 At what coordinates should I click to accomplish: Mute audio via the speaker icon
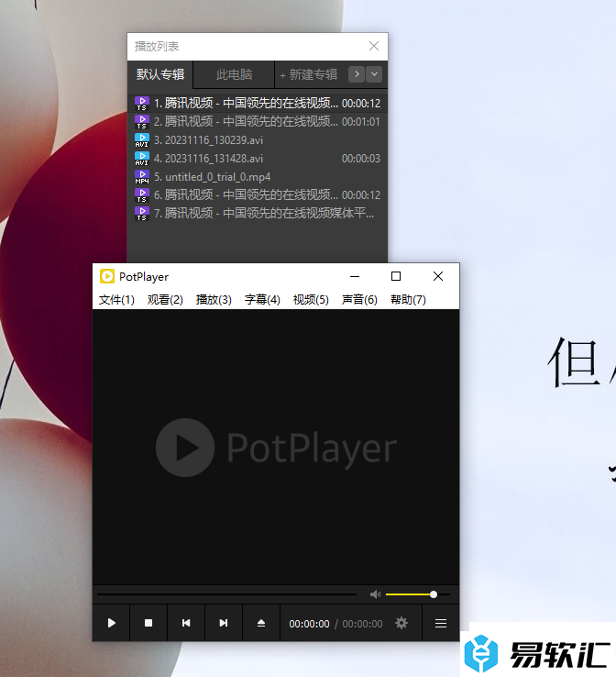pos(375,594)
